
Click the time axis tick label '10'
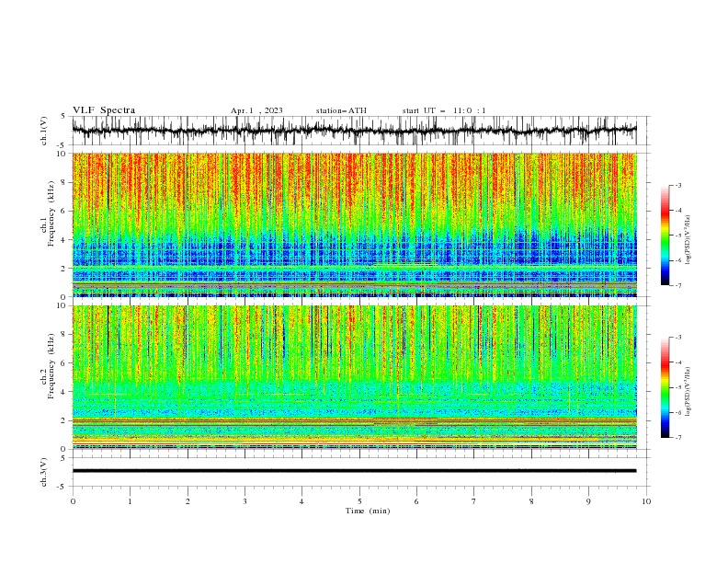[x=646, y=501]
